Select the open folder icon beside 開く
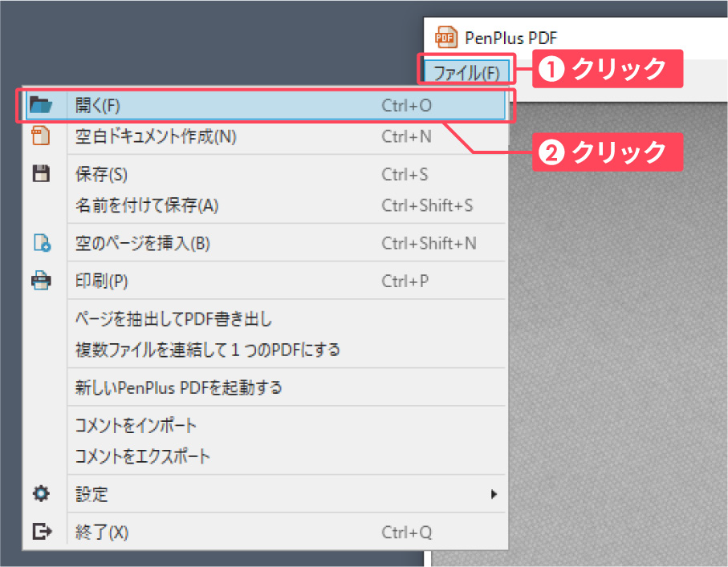 pos(40,104)
